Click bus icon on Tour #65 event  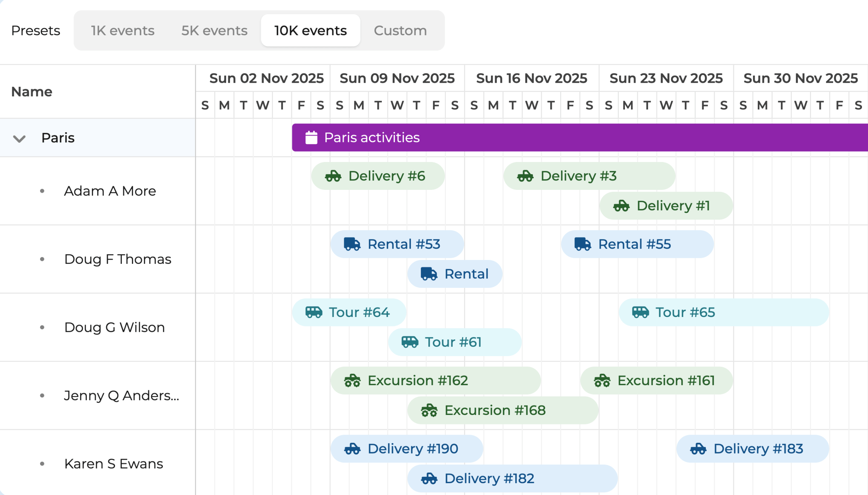pyautogui.click(x=640, y=312)
